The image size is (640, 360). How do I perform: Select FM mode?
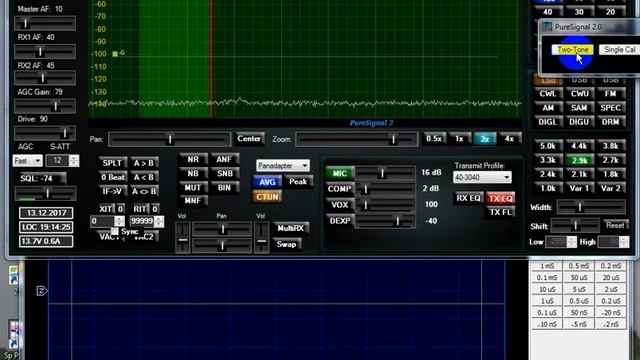tap(611, 94)
